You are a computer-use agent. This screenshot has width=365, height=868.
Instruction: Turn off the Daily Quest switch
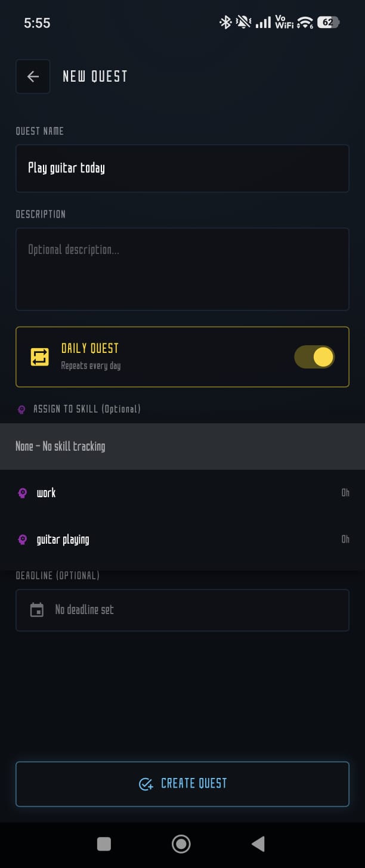point(314,356)
